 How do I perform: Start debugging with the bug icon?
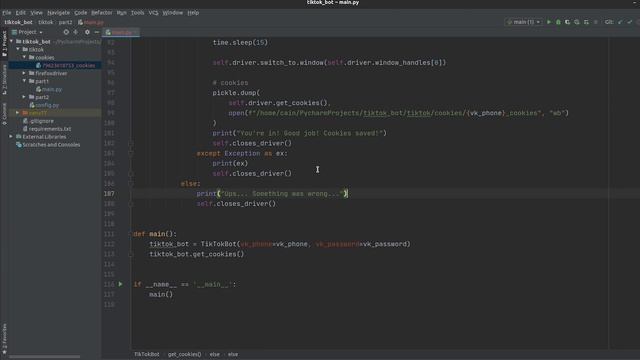tap(558, 22)
